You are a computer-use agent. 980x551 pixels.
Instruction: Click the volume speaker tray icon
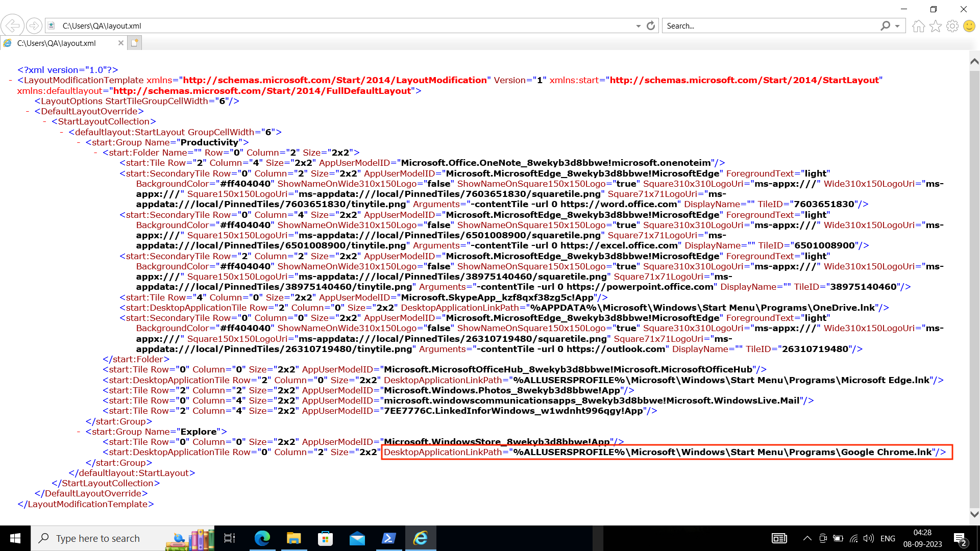(x=868, y=538)
